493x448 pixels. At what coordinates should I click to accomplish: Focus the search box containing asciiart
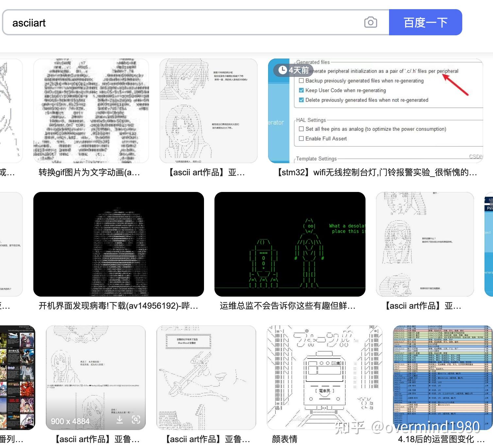[195, 22]
